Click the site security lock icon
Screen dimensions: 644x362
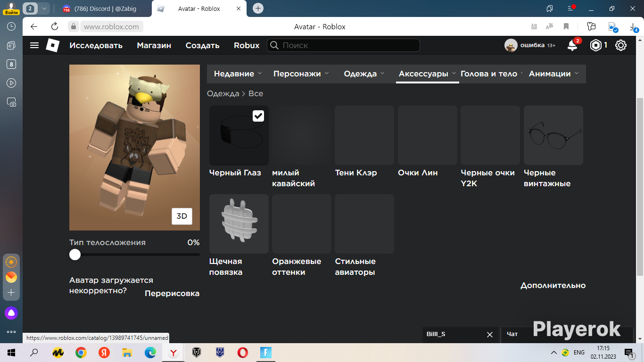click(x=73, y=26)
